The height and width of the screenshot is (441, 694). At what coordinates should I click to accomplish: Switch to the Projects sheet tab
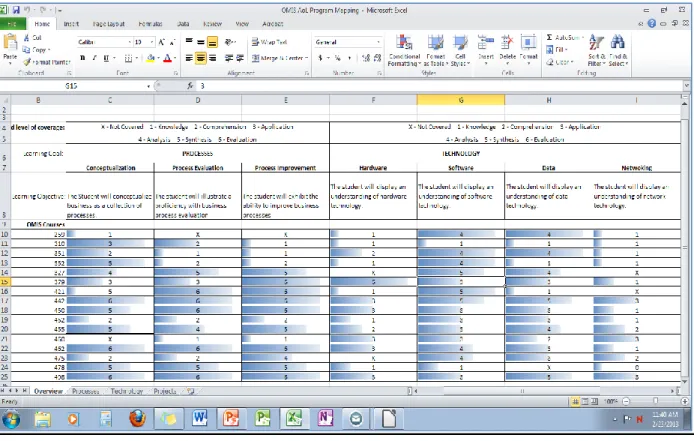(x=165, y=391)
